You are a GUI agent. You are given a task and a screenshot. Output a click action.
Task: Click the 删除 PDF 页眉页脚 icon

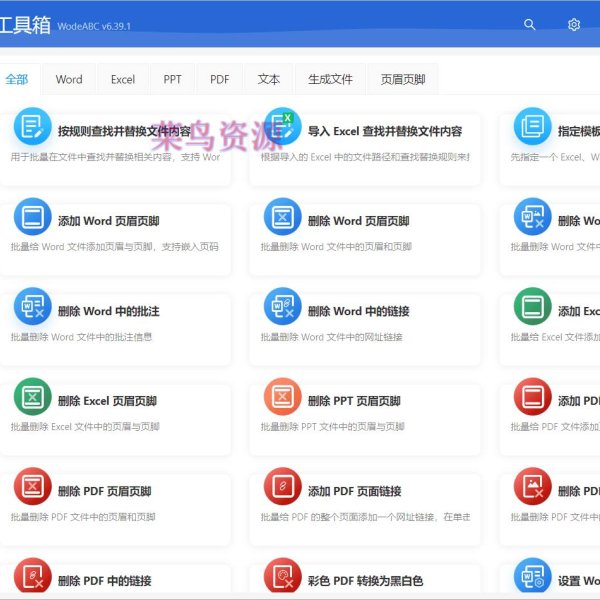pos(32,487)
